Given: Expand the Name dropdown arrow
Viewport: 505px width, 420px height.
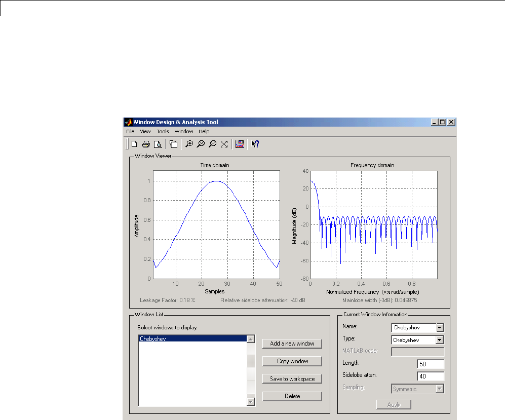Looking at the screenshot, I should pos(440,328).
